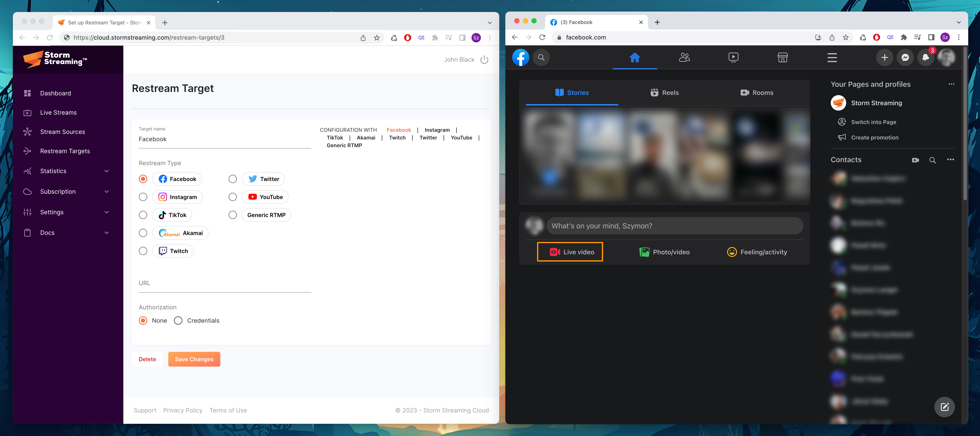Viewport: 980px width, 436px height.
Task: Open Restream Targets in sidebar
Action: pos(65,151)
